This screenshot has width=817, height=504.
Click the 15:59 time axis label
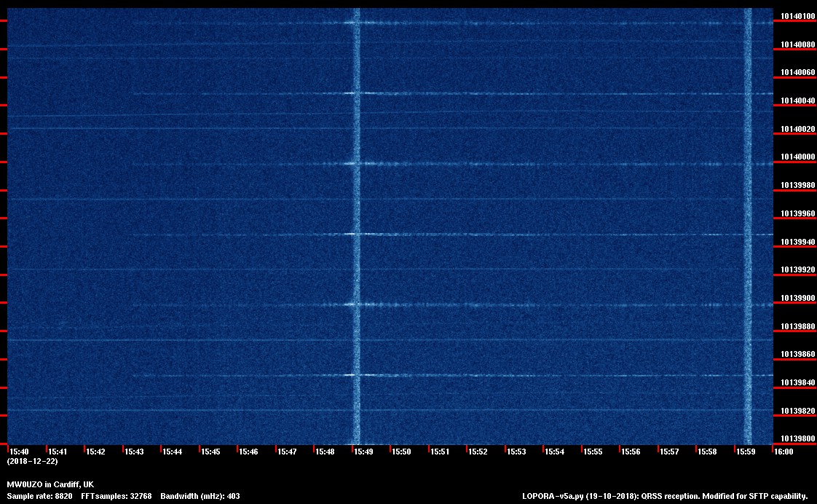click(x=746, y=452)
